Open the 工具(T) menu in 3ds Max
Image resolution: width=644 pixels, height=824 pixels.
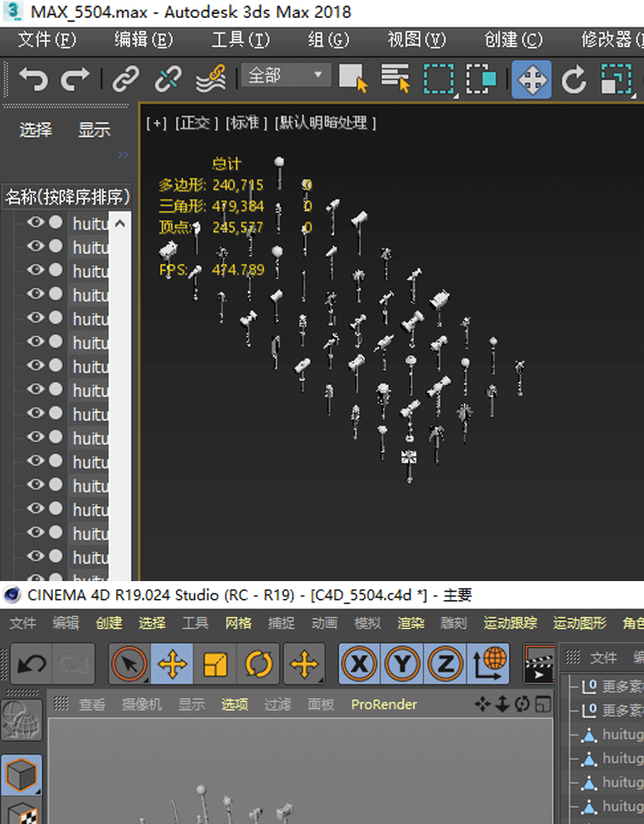(240, 40)
